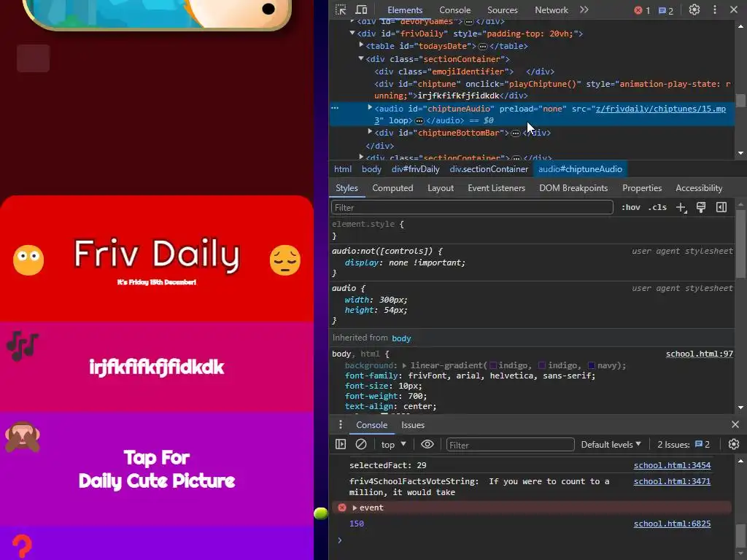Image resolution: width=747 pixels, height=560 pixels.
Task: Toggle the computed styles sidebar icon
Action: tap(721, 207)
